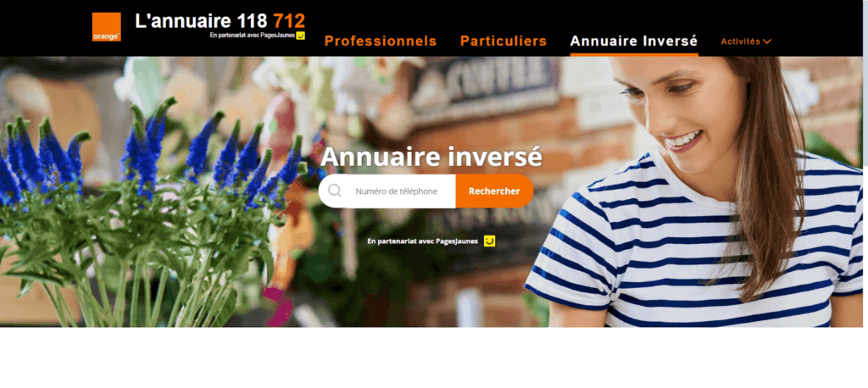Click header text 'En partenariat avec PagesJaunes'
This screenshot has height=388, width=868.
pos(253,36)
